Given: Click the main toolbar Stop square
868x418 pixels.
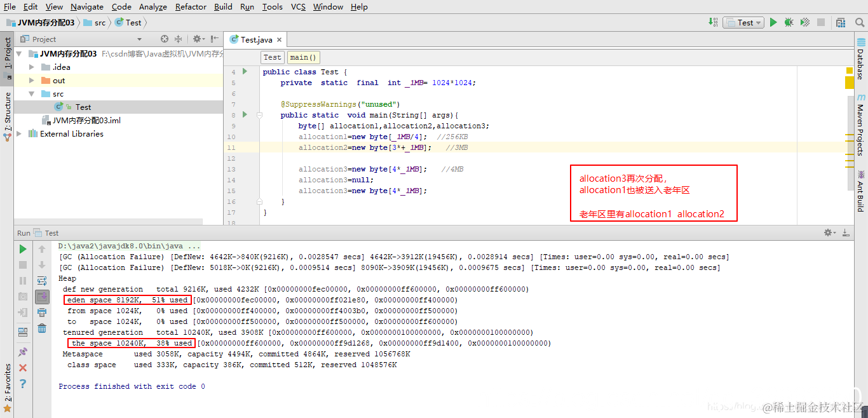Looking at the screenshot, I should (821, 22).
